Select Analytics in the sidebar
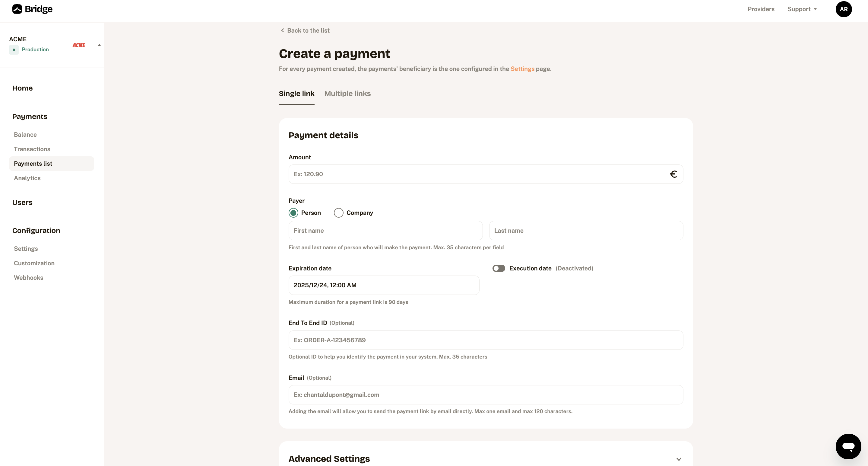This screenshot has height=466, width=868. (x=27, y=178)
